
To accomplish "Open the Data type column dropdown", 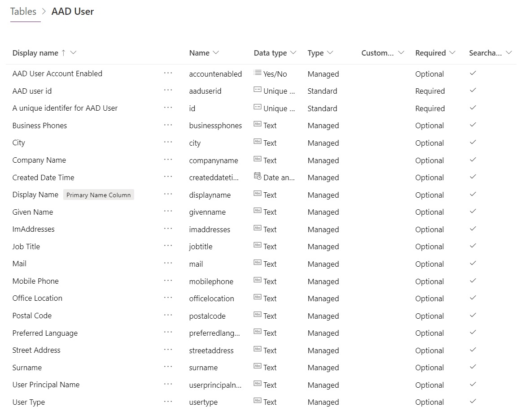I will click(294, 53).
